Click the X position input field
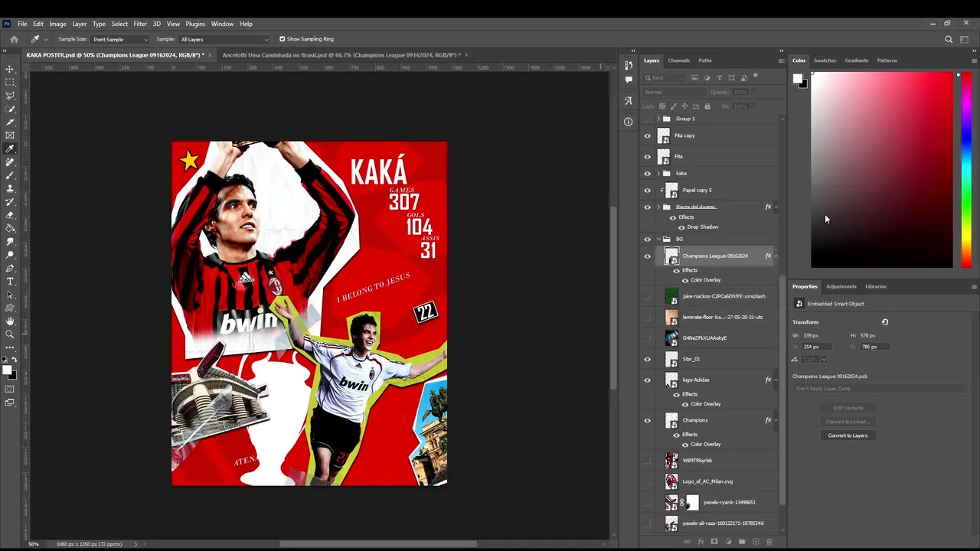980x551 pixels. point(815,347)
